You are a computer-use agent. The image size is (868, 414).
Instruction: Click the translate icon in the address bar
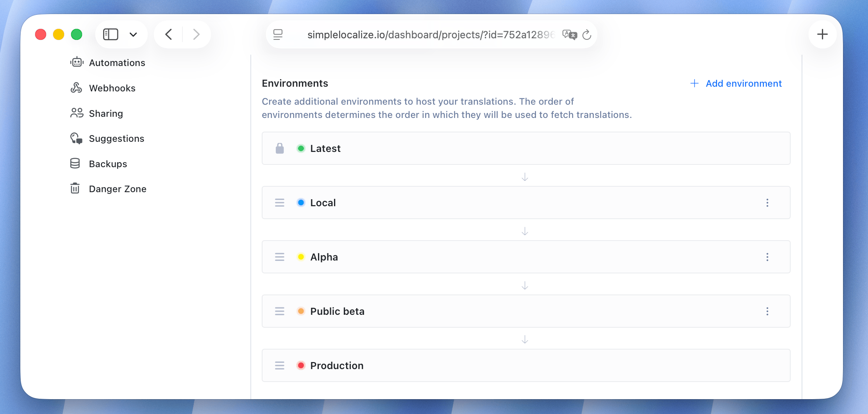point(569,34)
